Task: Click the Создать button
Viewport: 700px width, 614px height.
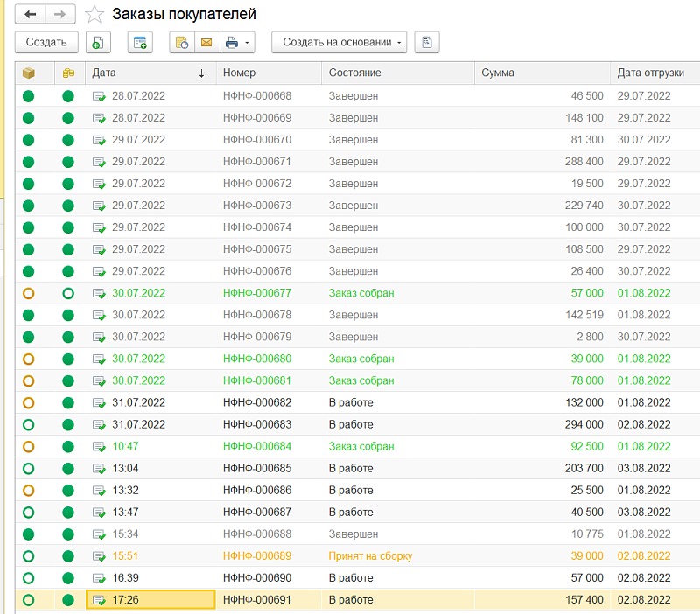Action: pyautogui.click(x=46, y=42)
